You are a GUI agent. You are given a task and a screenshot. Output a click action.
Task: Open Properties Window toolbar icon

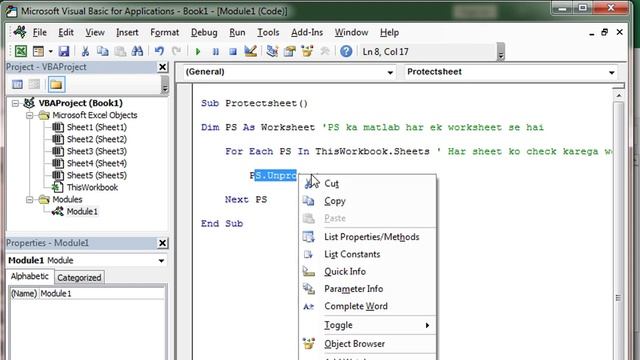tap(289, 51)
